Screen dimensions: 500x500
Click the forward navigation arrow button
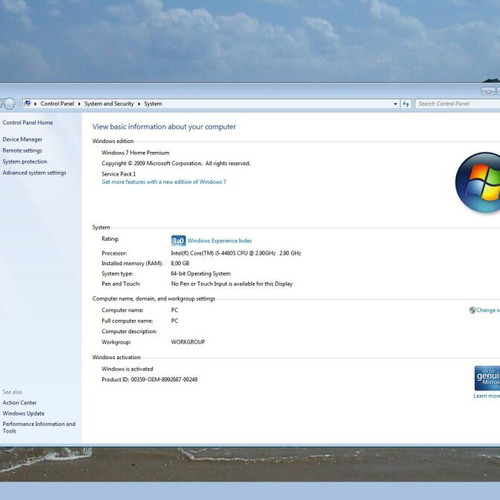pyautogui.click(x=9, y=104)
